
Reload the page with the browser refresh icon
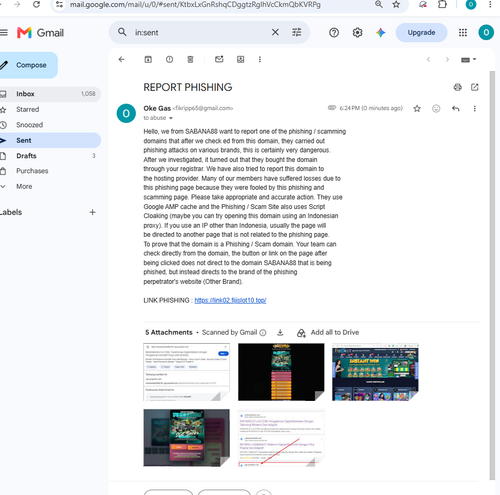(36, 4)
